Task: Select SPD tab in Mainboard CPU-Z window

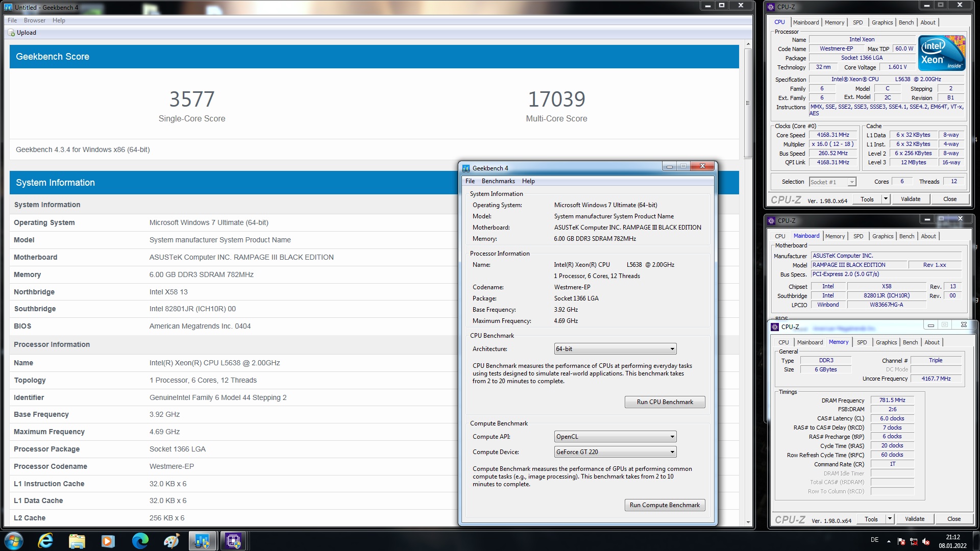Action: tap(859, 236)
